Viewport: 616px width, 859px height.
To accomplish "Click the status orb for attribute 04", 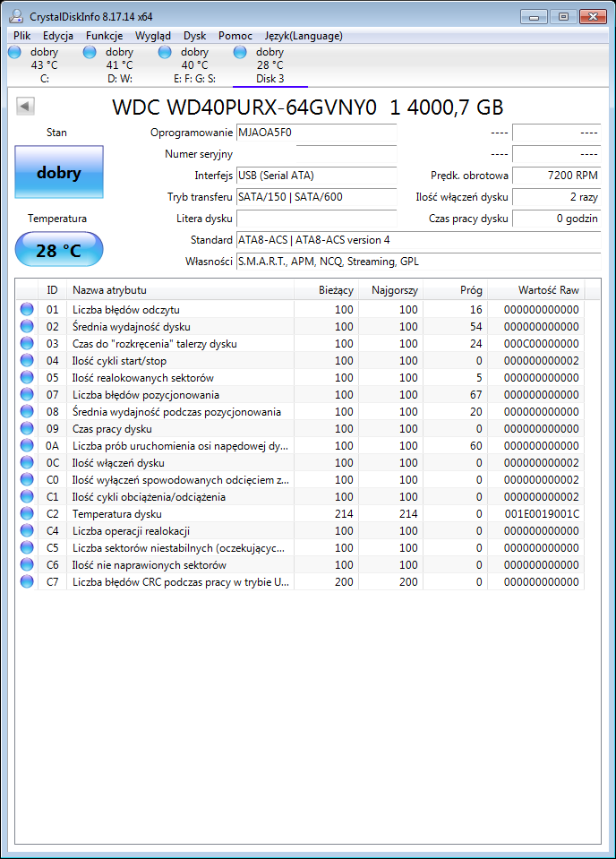I will 27,360.
